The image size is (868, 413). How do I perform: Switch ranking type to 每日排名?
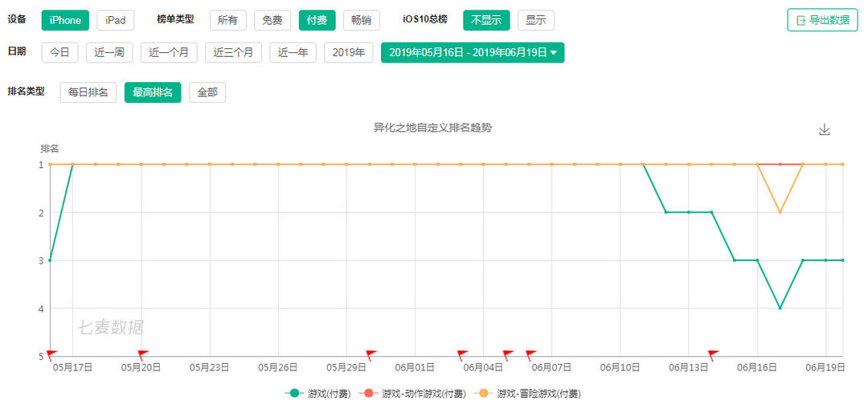tap(88, 92)
